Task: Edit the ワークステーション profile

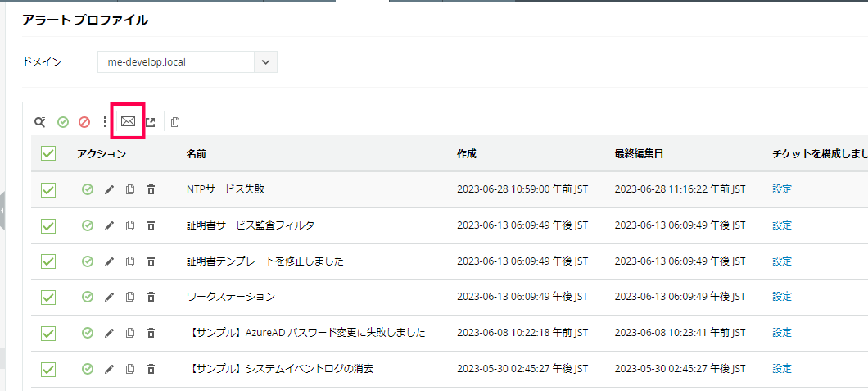Action: pyautogui.click(x=109, y=298)
